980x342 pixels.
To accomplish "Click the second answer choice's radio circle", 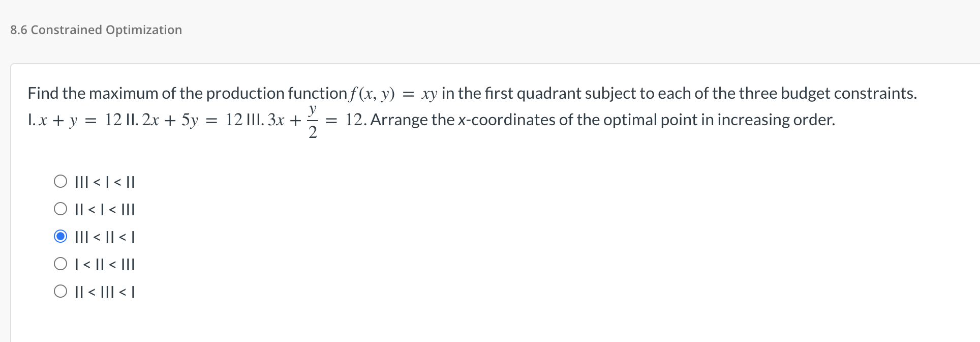I will point(60,208).
